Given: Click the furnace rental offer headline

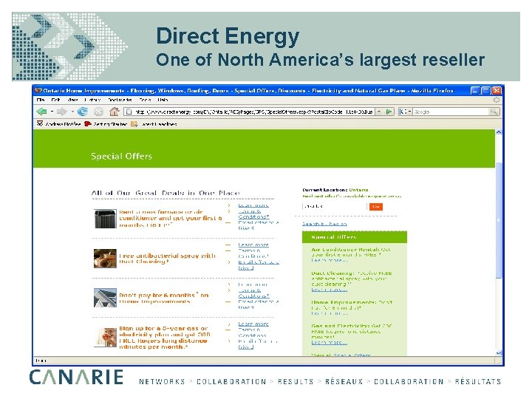Looking at the screenshot, I should pyautogui.click(x=171, y=218).
